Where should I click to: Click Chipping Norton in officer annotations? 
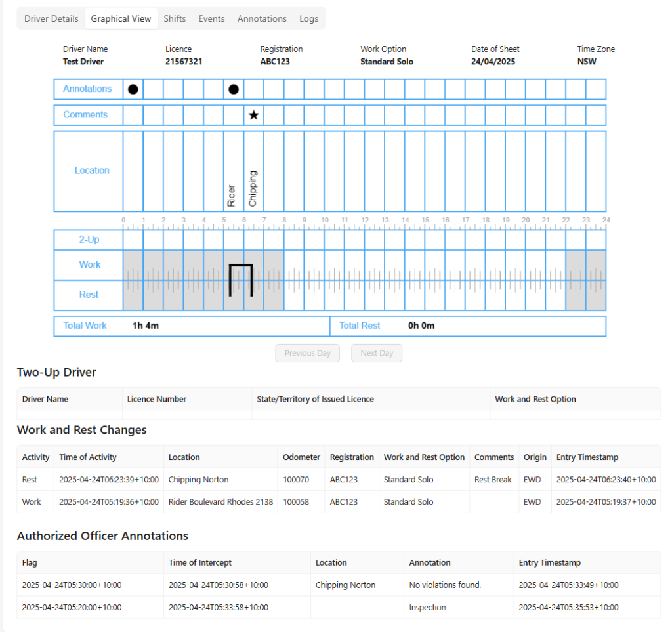[x=345, y=585]
